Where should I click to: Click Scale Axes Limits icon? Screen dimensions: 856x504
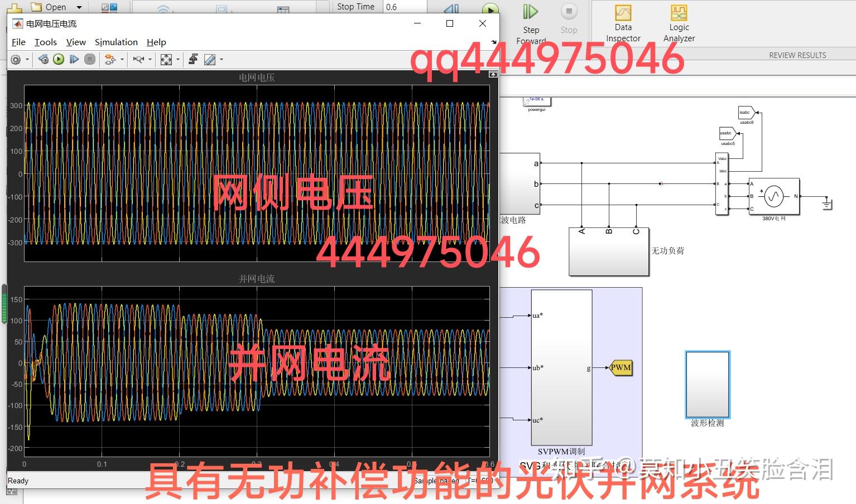pyautogui.click(x=166, y=59)
